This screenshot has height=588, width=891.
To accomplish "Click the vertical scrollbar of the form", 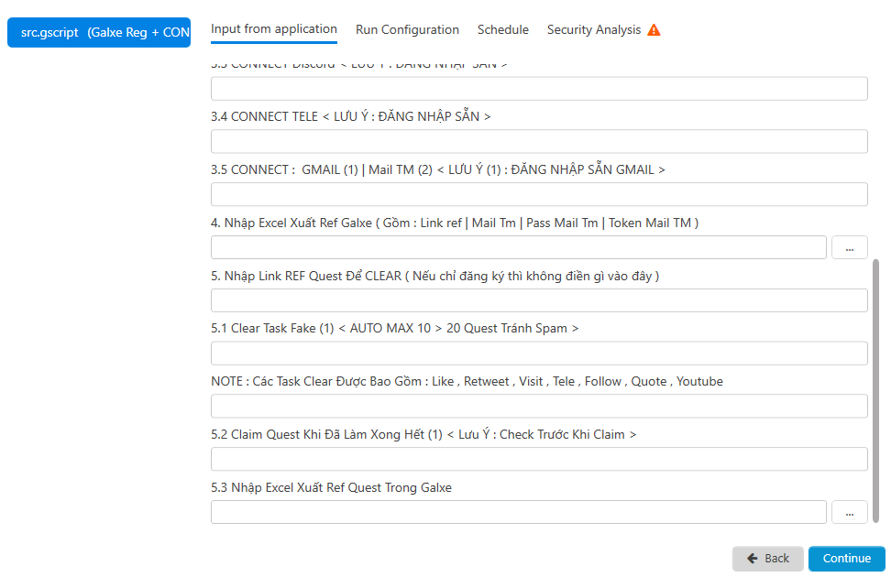I will point(875,390).
